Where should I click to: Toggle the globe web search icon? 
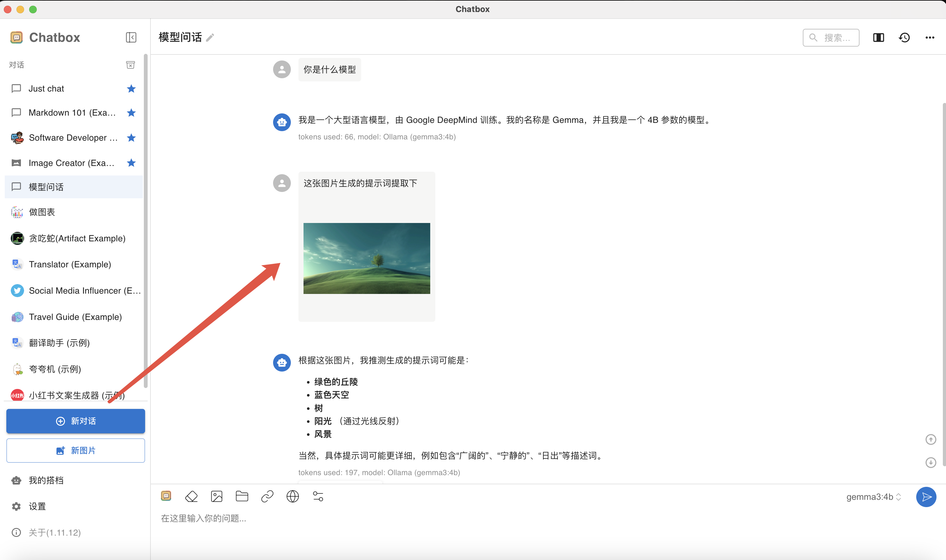(292, 497)
